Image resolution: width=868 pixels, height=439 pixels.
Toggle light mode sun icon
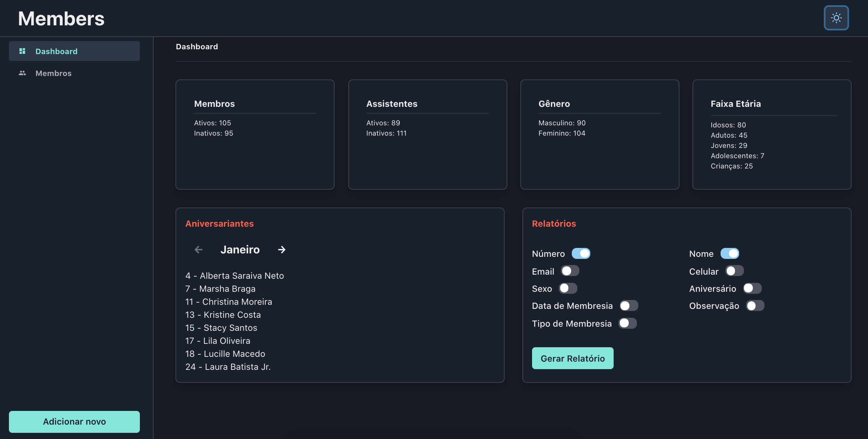pos(836,18)
